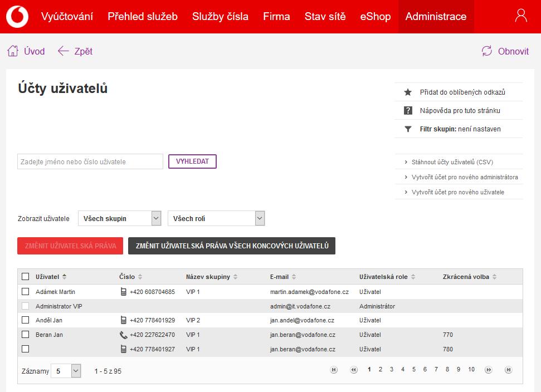Create account for new administrator
Screen dimensions: 541x392
point(465,177)
